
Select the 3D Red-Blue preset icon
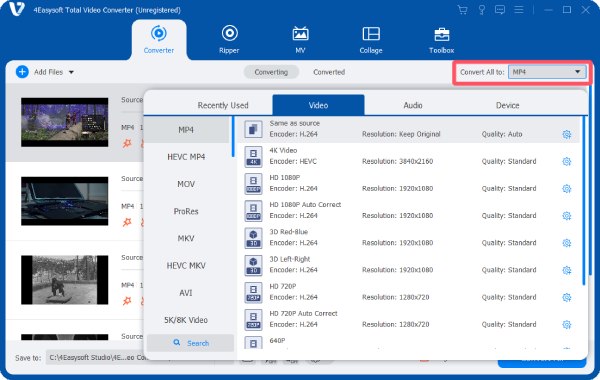tap(253, 238)
